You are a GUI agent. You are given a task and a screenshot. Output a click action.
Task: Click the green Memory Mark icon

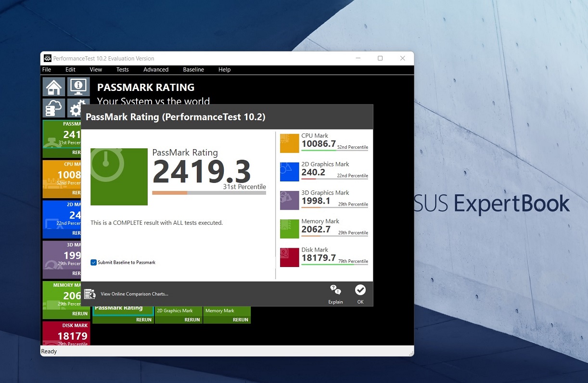(289, 229)
